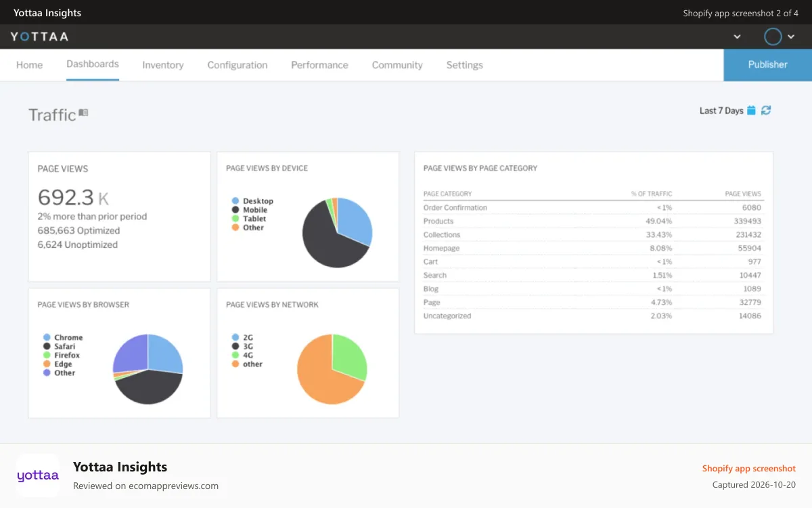Screen dimensions: 812x508
Task: Click the purple Other slice of browser pie
Action: pos(131,354)
